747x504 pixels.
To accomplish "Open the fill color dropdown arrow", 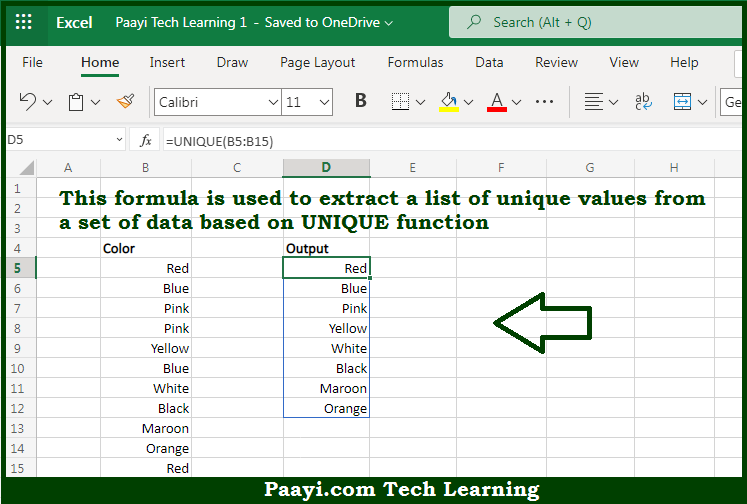I will click(468, 102).
